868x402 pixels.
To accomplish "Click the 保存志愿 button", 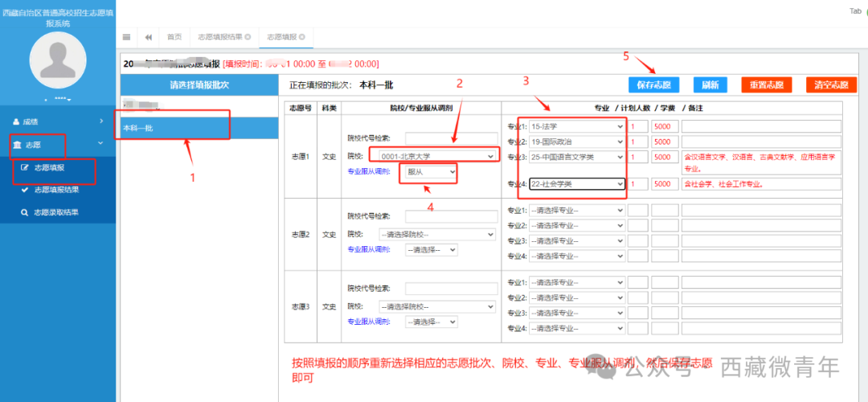I will point(653,85).
